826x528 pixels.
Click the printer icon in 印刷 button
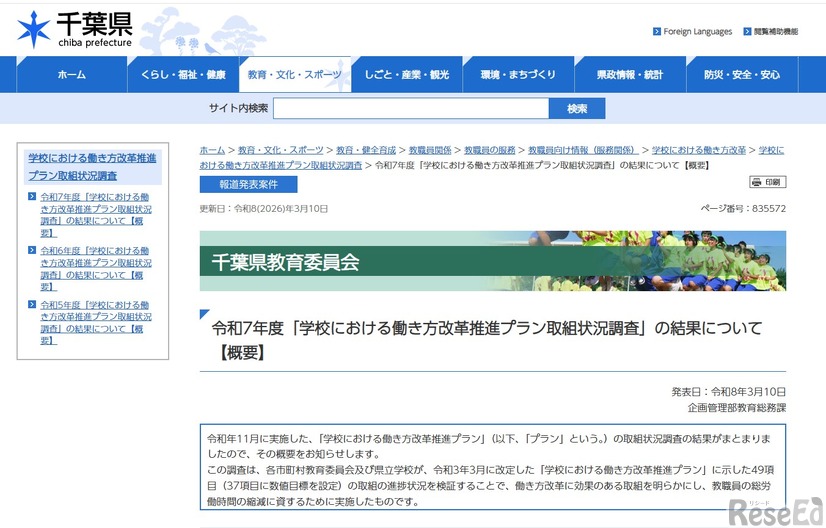click(757, 182)
